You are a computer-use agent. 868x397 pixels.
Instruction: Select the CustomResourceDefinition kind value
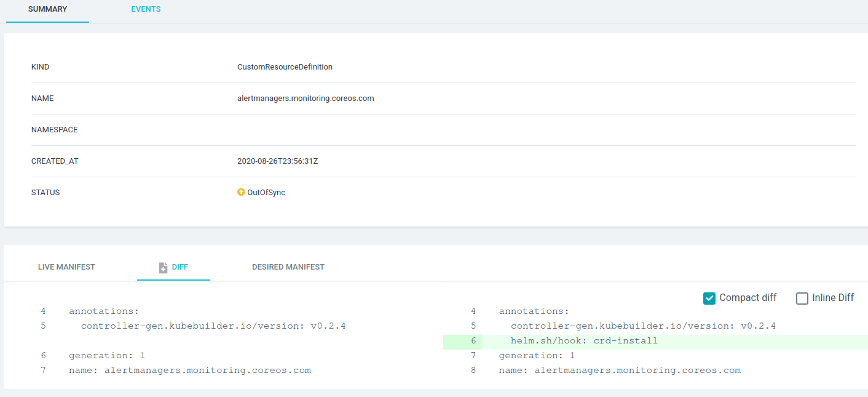click(285, 67)
